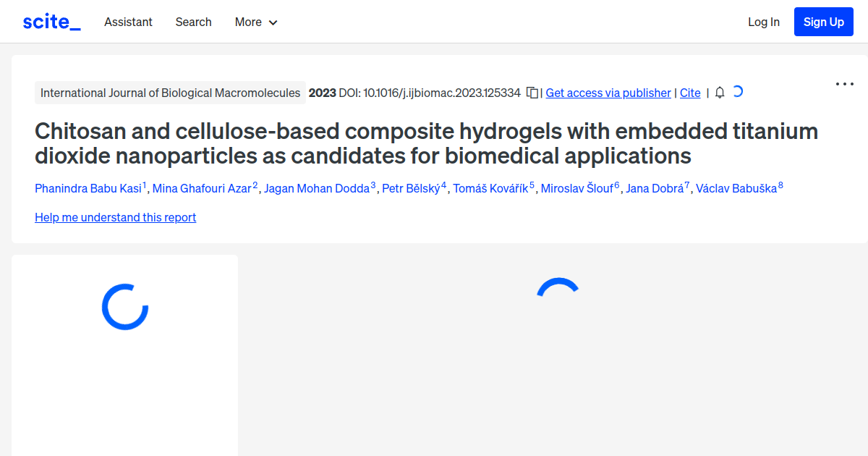Select the International Journal of Biological Macromolecules tag
868x456 pixels.
170,93
